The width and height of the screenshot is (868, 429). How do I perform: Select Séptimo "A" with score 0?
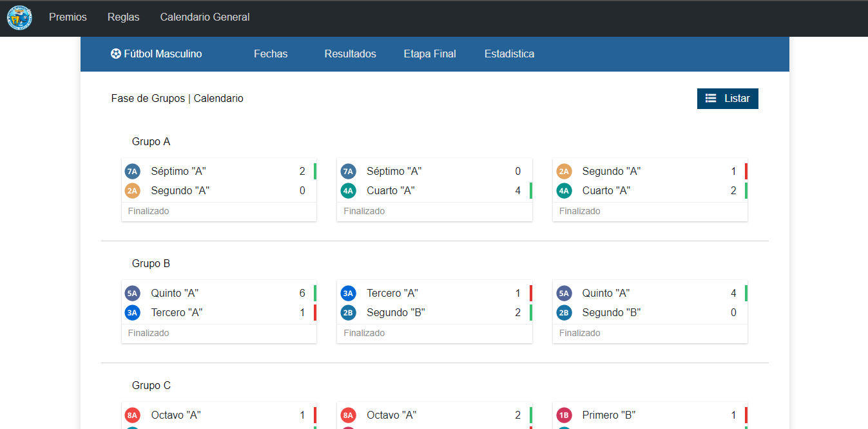pyautogui.click(x=394, y=172)
